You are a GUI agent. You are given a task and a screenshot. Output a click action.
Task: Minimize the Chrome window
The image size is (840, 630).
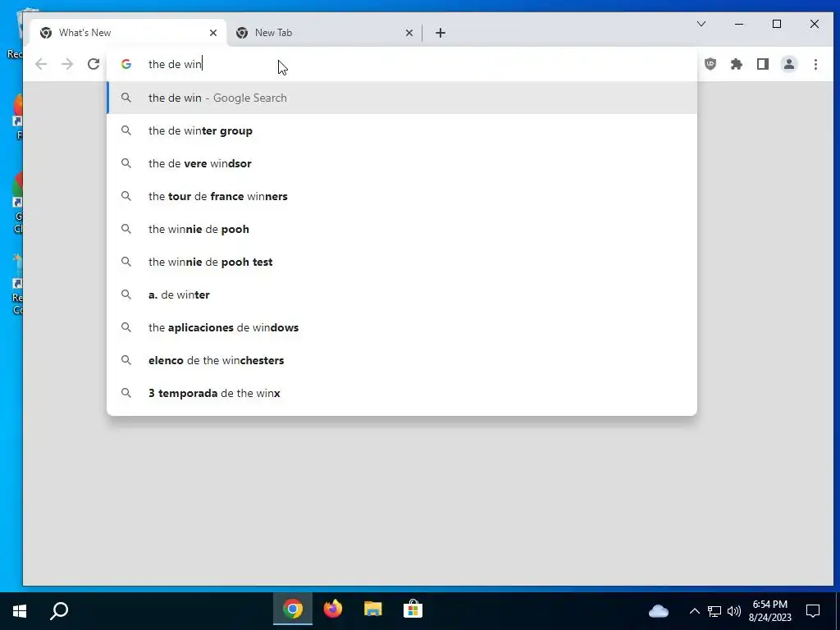pos(739,24)
